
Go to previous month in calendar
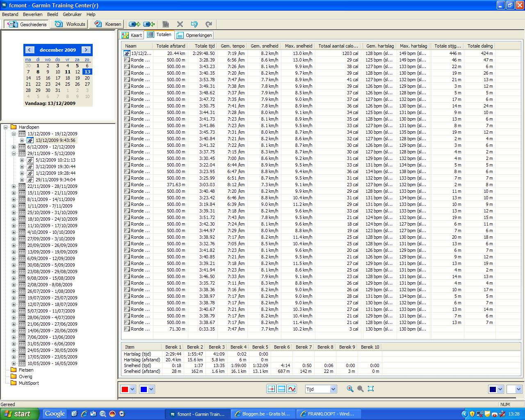point(30,50)
